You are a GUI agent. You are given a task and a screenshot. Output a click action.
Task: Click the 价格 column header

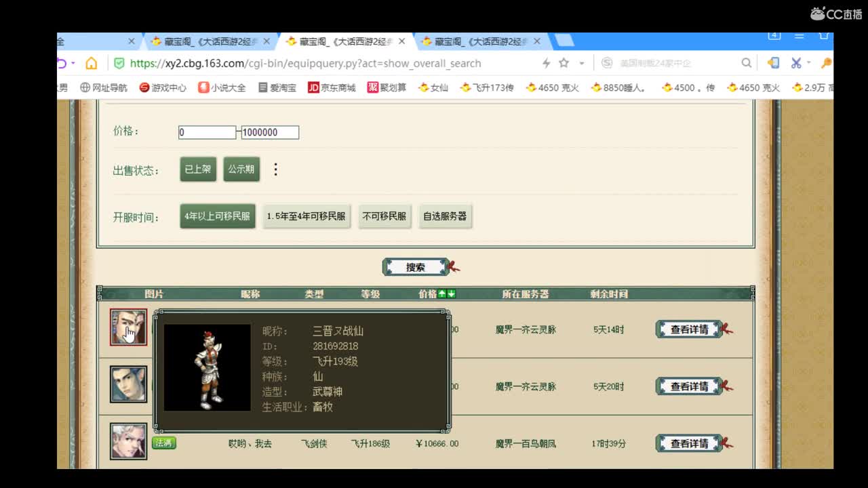coord(428,294)
